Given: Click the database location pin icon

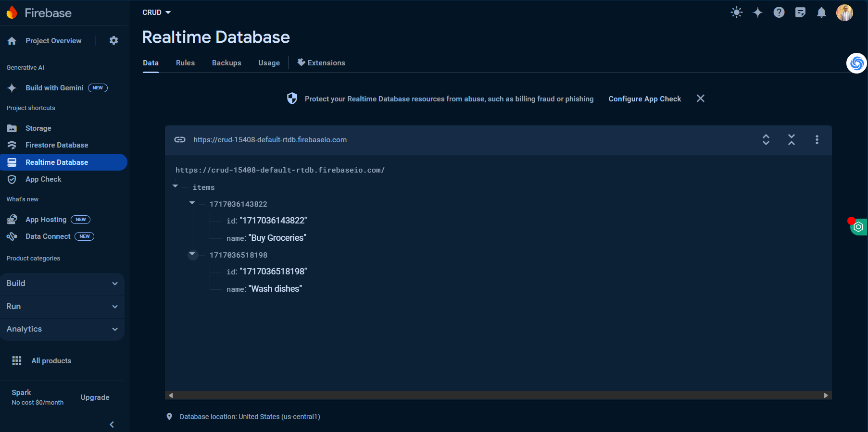Looking at the screenshot, I should pyautogui.click(x=169, y=417).
